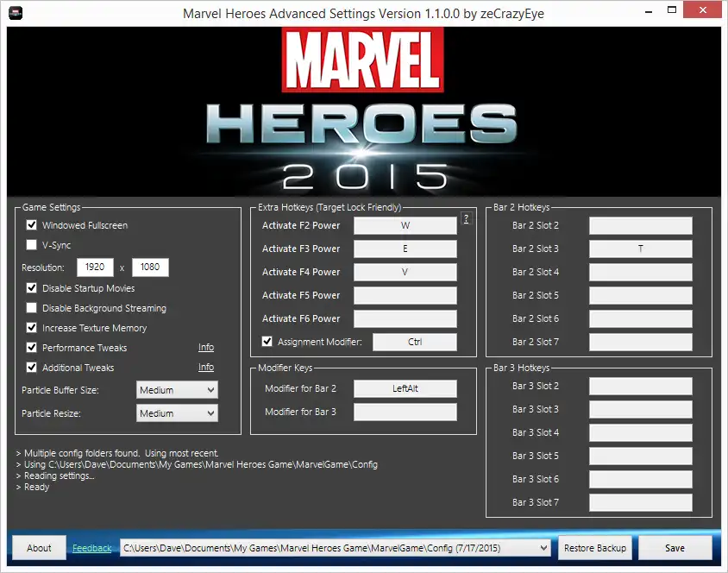Click Bar 3 Slot 7 hotkey field
This screenshot has height=573, width=728.
[641, 502]
